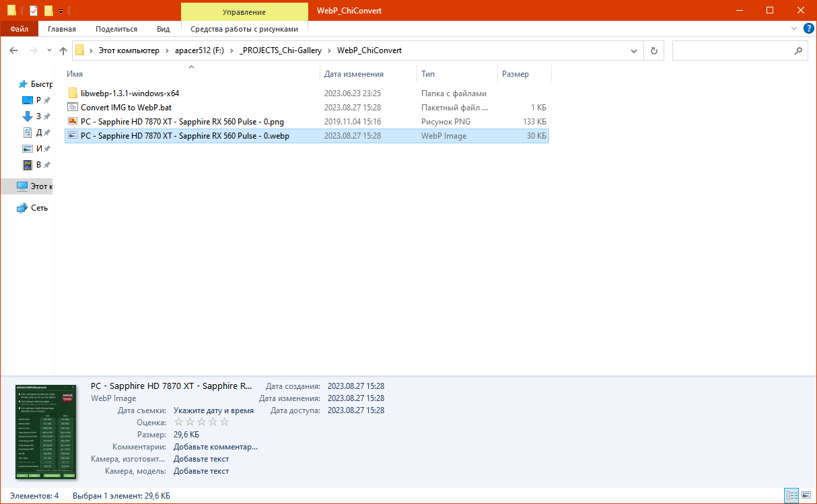Image resolution: width=817 pixels, height=504 pixels.
Task: Click the Properties icon in the quick access toolbar
Action: click(34, 11)
